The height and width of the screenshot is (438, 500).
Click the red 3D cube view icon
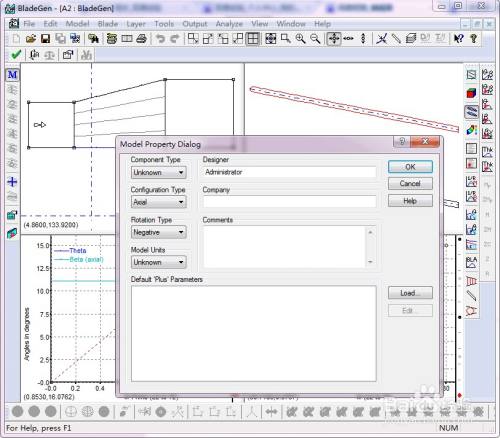(471, 93)
